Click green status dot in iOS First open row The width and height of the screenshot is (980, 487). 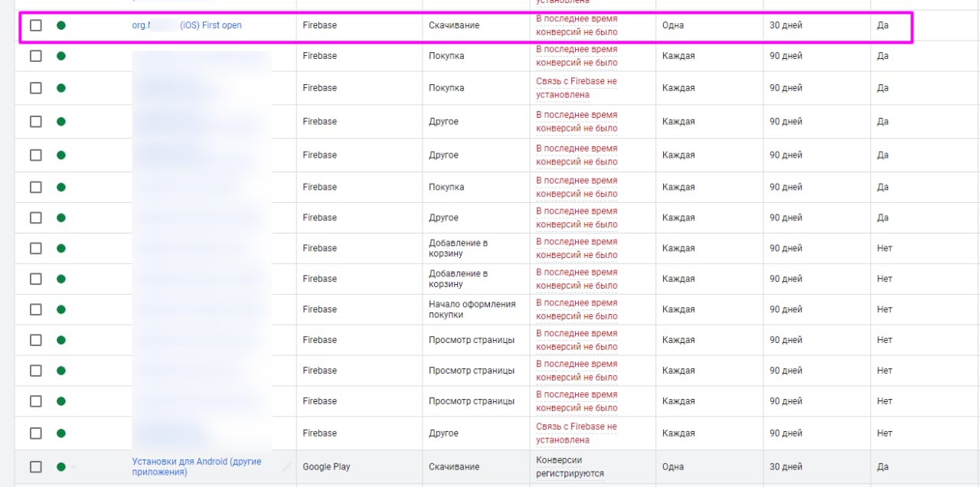coord(61,25)
